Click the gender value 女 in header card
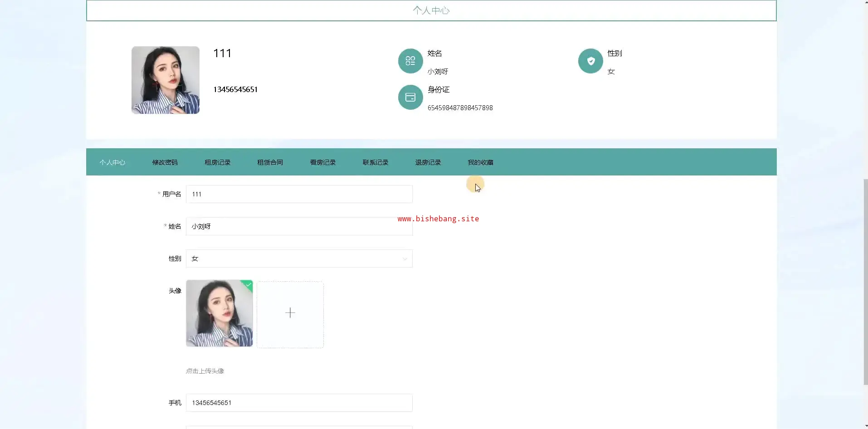 [x=611, y=72]
